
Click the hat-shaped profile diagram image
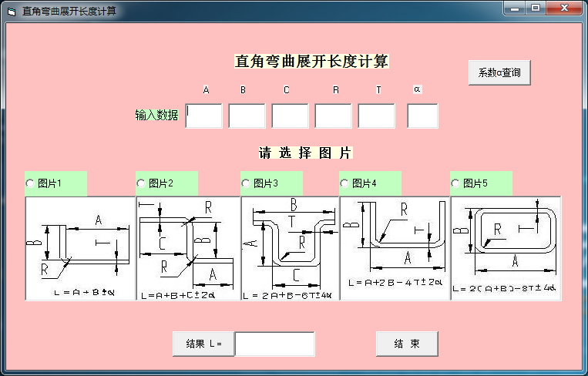coord(290,248)
